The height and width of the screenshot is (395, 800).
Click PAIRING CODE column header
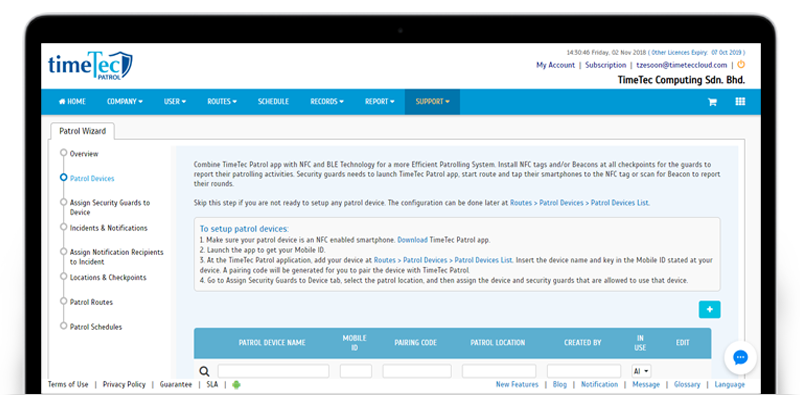coord(415,343)
